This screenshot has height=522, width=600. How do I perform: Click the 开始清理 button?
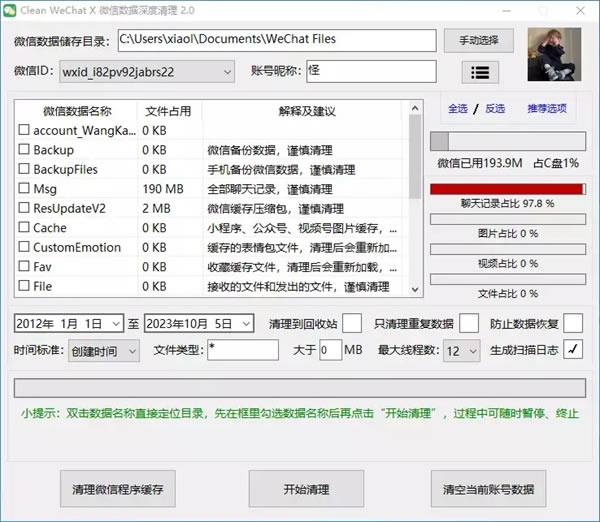coord(306,489)
